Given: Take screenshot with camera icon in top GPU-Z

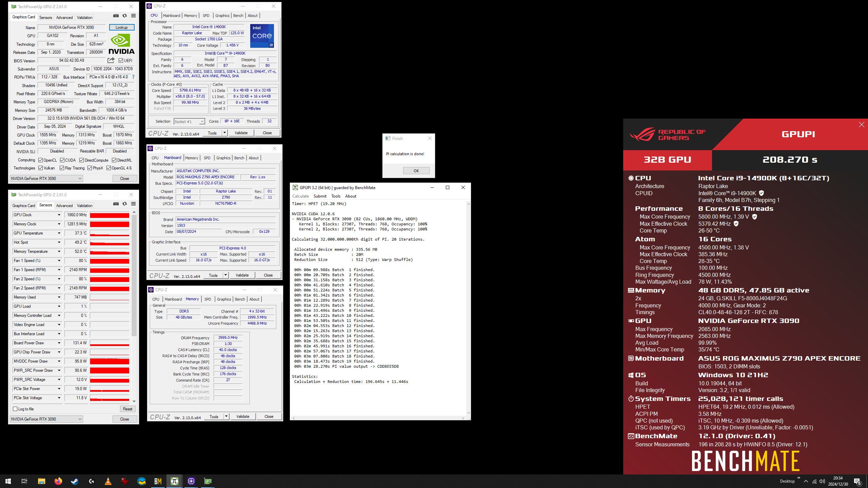Looking at the screenshot, I should [x=116, y=16].
